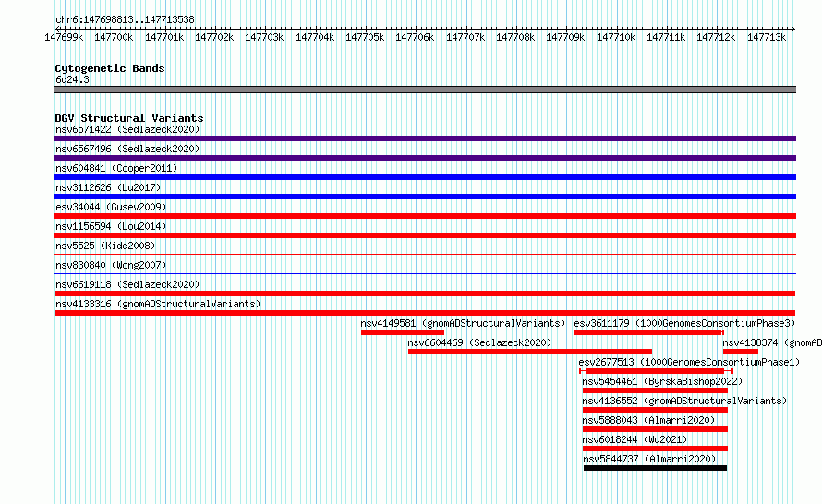The height and width of the screenshot is (504, 822).
Task: Click the thin red nsv5525 line
Action: tap(425, 254)
